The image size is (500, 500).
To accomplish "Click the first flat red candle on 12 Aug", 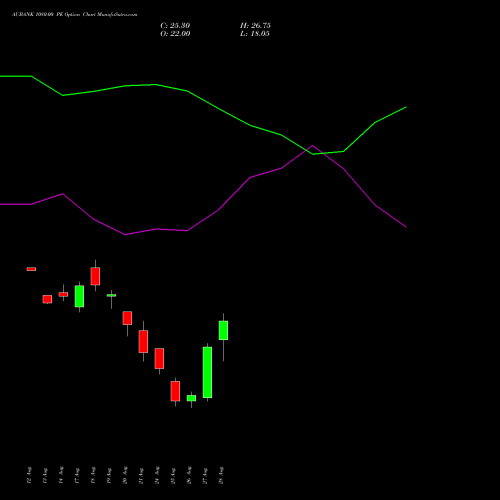I will point(31,269).
